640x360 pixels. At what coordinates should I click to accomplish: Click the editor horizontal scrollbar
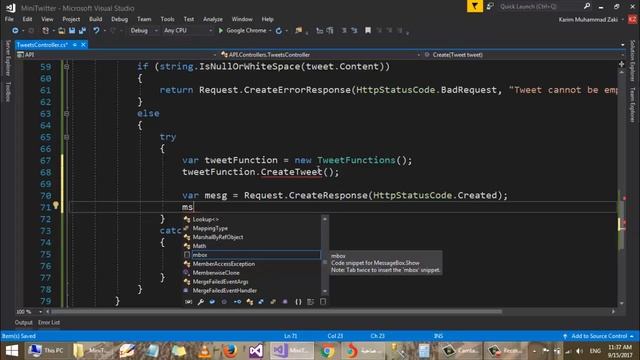tap(277, 312)
